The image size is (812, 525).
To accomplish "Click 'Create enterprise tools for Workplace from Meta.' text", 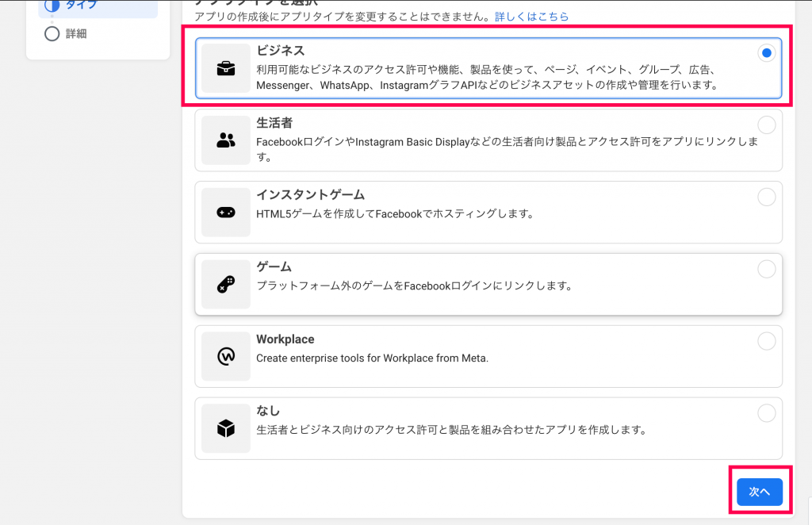I will pyautogui.click(x=373, y=358).
